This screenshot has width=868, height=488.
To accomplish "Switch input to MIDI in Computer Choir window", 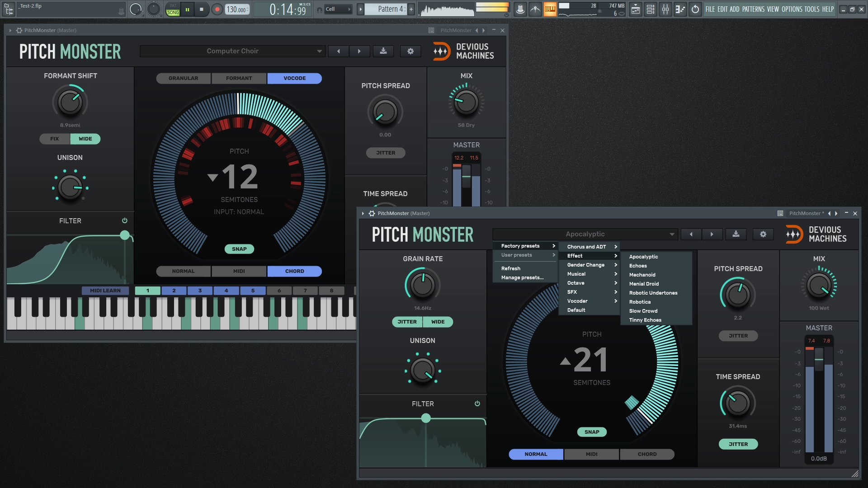I will point(239,271).
